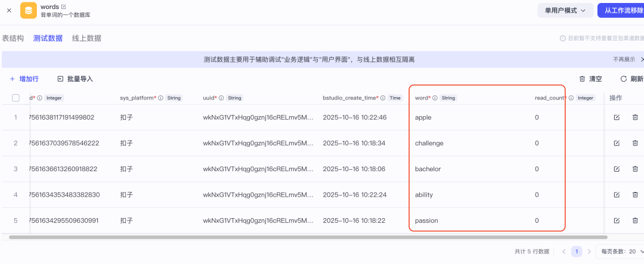Select the 测试数据 tab
644x264 pixels.
tap(48, 38)
